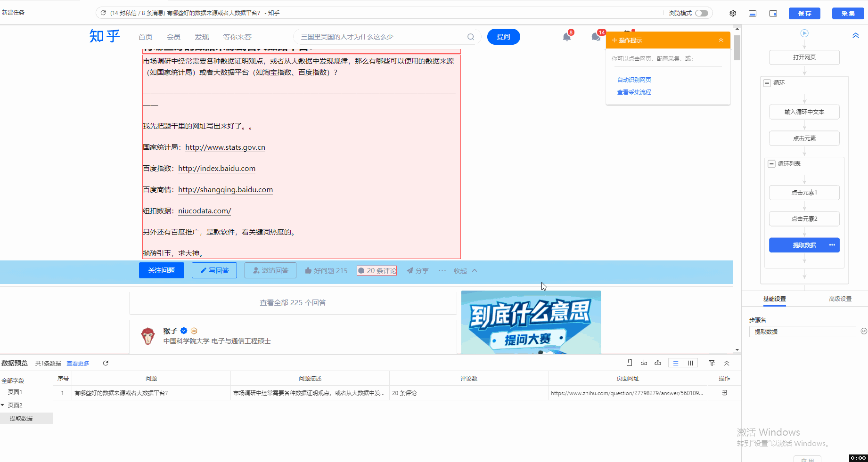Collapse data preview panel with double chevron
The width and height of the screenshot is (868, 462).
[727, 363]
